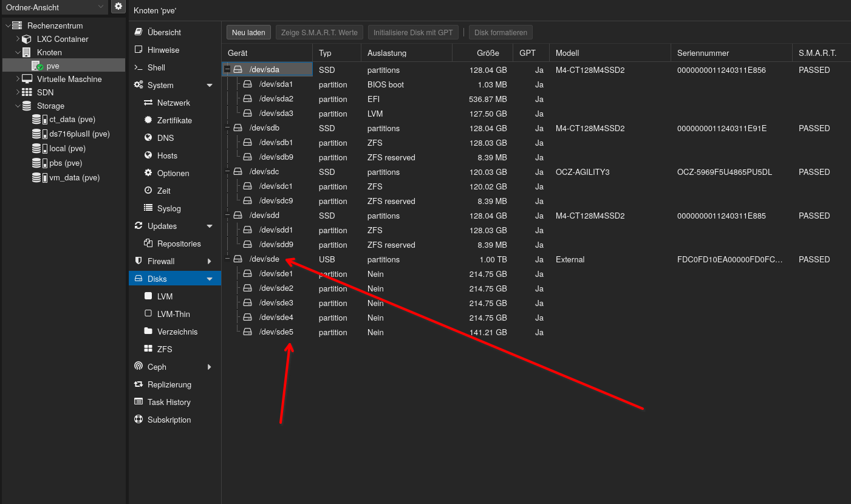Click the Subskription lifebuoy icon
851x504 pixels.
tap(138, 420)
